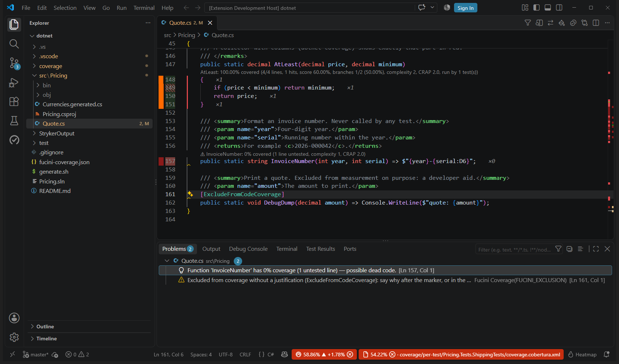Toggle the bottom Panel
Viewport: 619px width, 364px height.
click(x=548, y=8)
